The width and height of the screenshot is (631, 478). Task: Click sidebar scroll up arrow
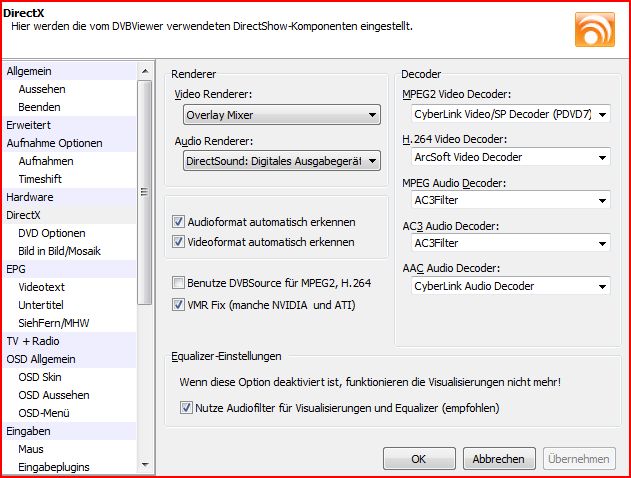click(x=145, y=71)
